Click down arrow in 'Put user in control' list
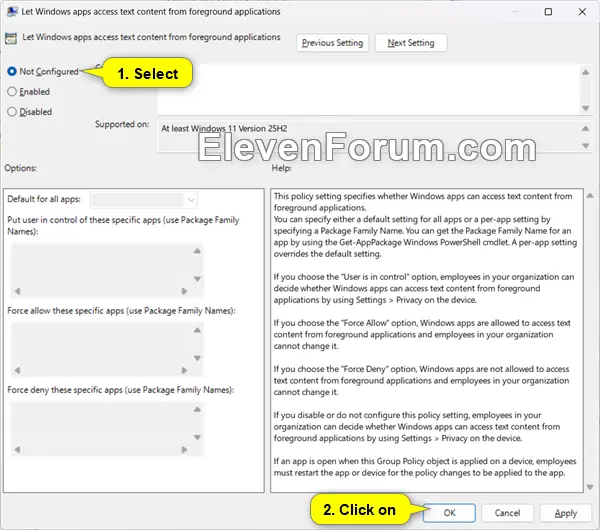The image size is (600, 530). [197, 279]
